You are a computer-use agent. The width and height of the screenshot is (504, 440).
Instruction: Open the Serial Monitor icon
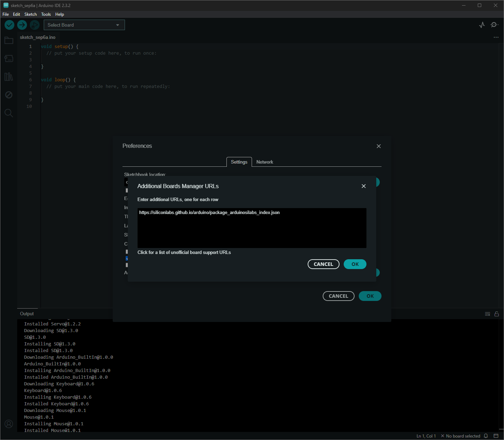[494, 25]
